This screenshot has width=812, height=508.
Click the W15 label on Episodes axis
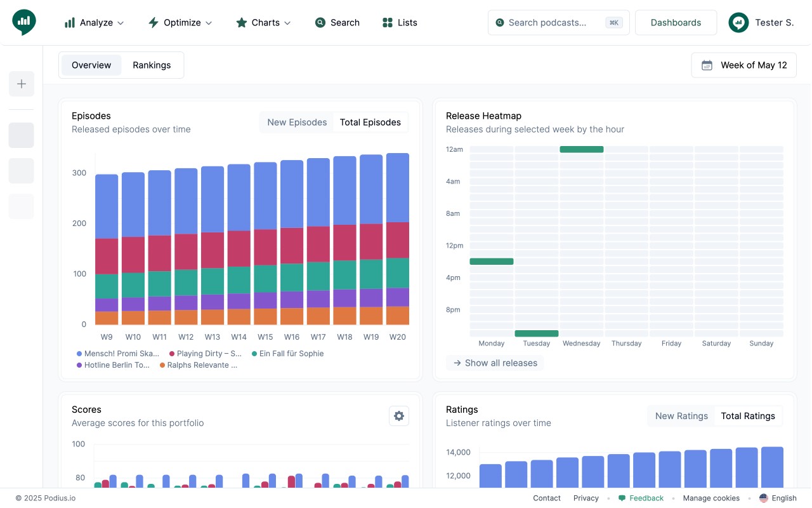coord(265,337)
